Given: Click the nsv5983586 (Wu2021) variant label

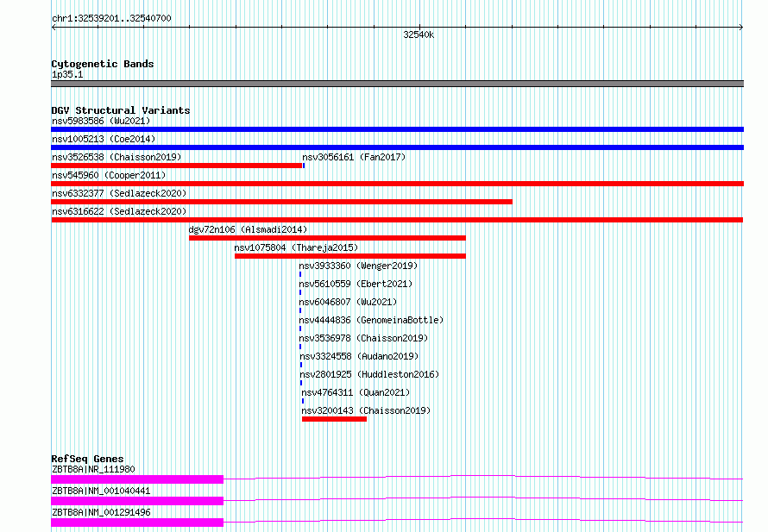Looking at the screenshot, I should 101,121.
